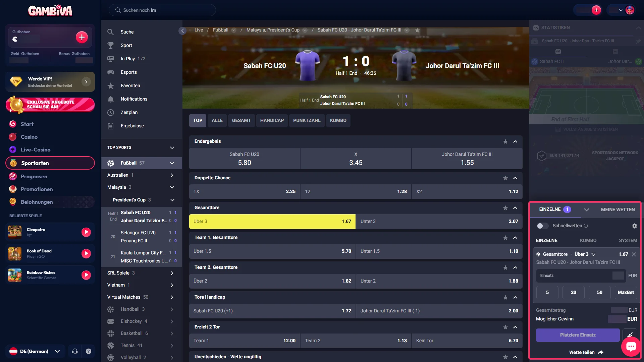Select Sabah FC U20 win 5.80

tap(245, 159)
